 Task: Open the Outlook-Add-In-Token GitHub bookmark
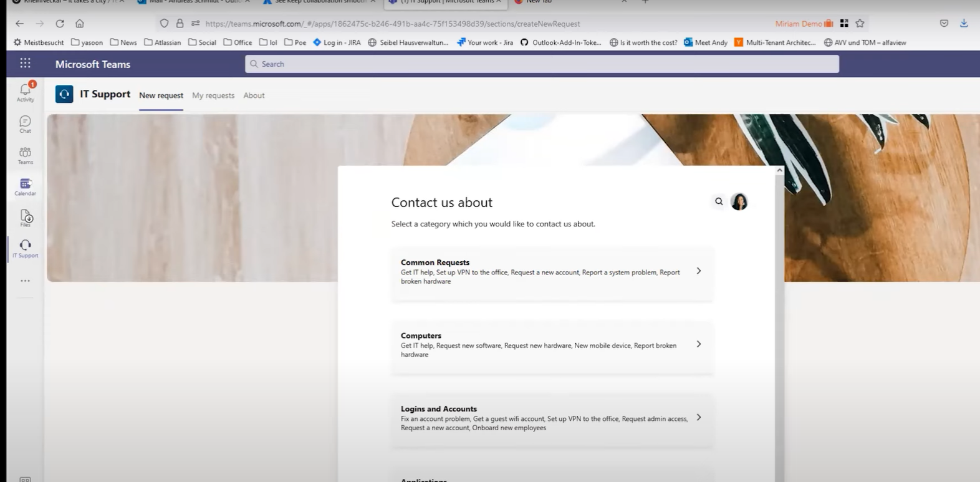pos(561,42)
